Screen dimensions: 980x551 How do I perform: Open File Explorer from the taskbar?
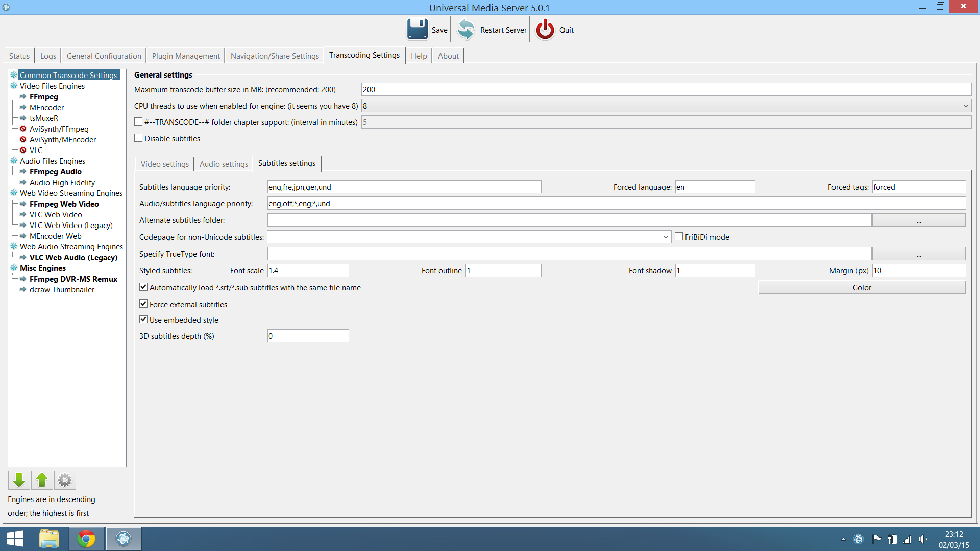tap(49, 539)
